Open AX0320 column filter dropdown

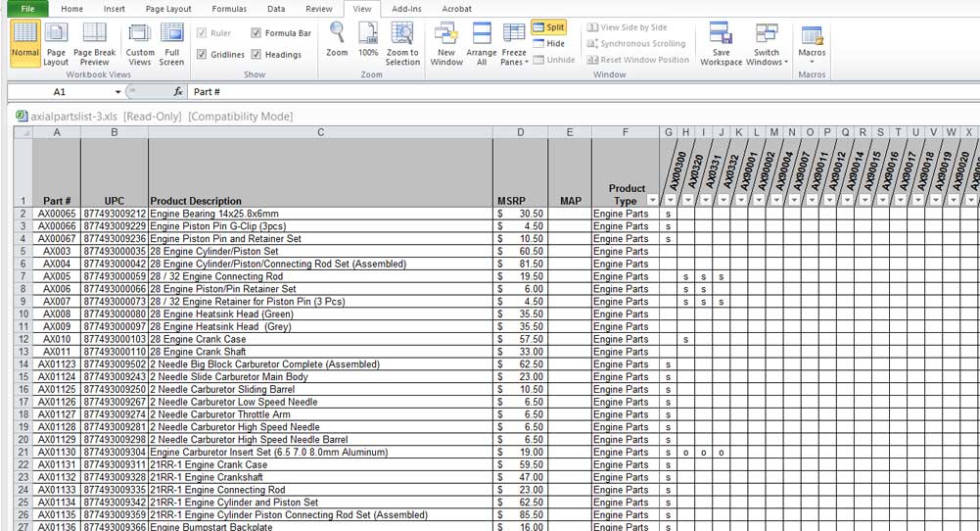(x=687, y=200)
